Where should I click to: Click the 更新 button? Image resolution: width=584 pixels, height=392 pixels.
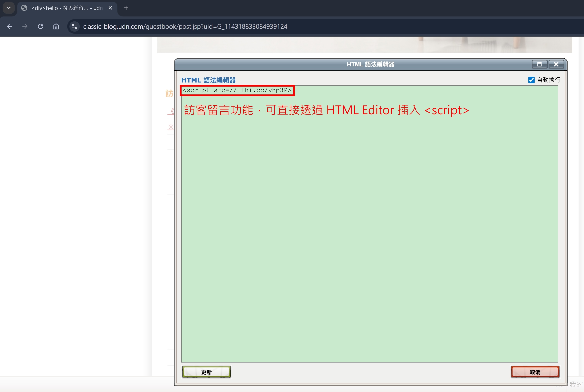click(206, 372)
